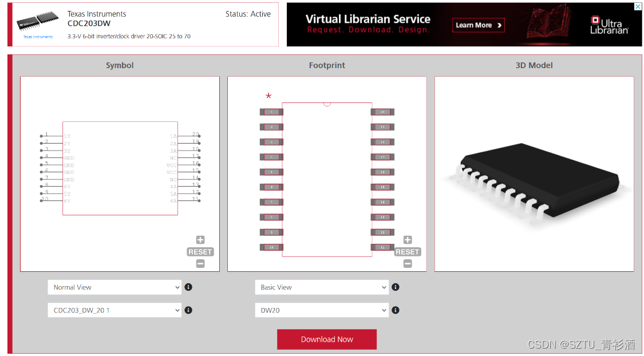Open the Basic View footprint dropdown
This screenshot has height=356, width=644.
click(x=322, y=287)
